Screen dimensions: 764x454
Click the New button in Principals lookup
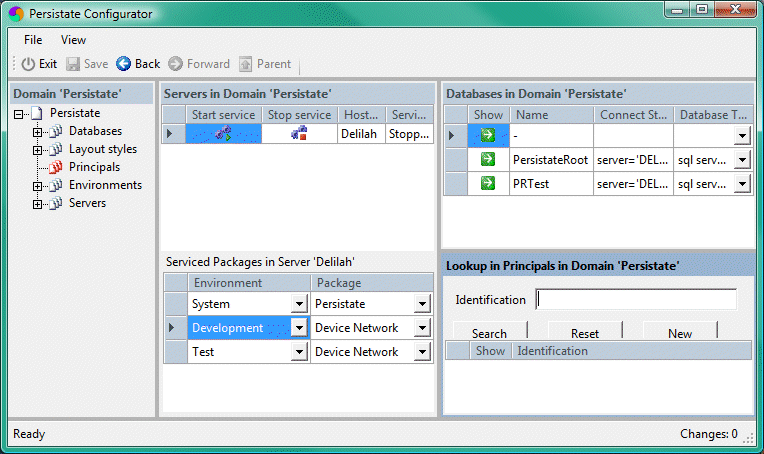tap(679, 333)
